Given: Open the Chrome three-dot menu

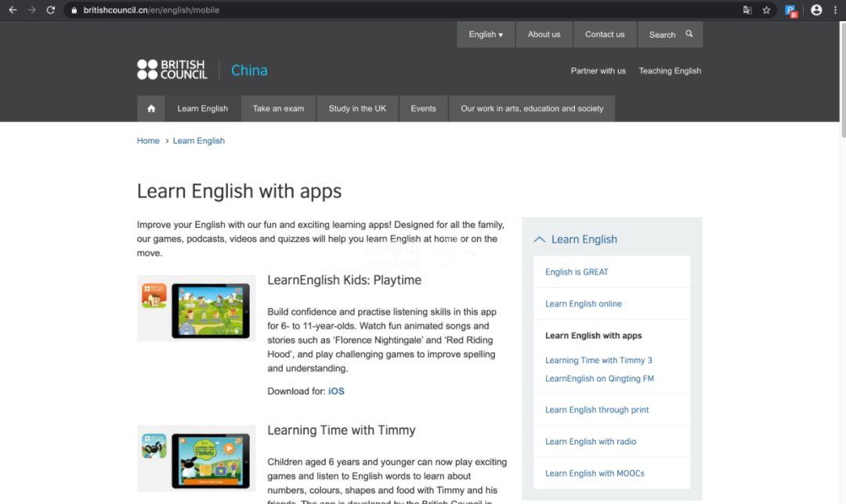Looking at the screenshot, I should [x=835, y=10].
